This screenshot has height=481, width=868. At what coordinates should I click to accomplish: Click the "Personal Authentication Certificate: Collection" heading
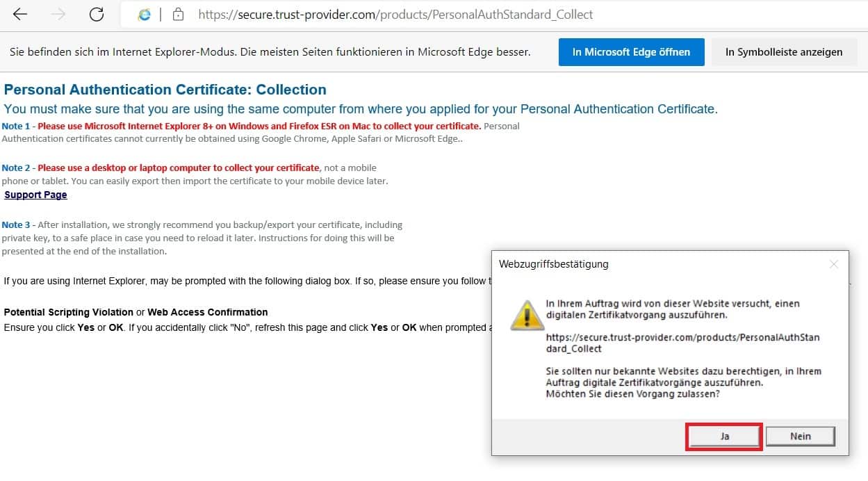[x=165, y=90]
